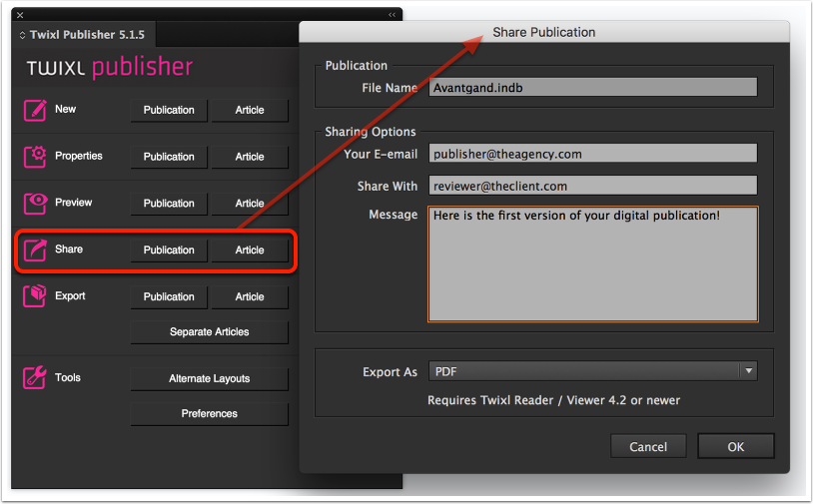This screenshot has width=813, height=504.
Task: Click the Twixl publisher logo
Action: [x=110, y=67]
